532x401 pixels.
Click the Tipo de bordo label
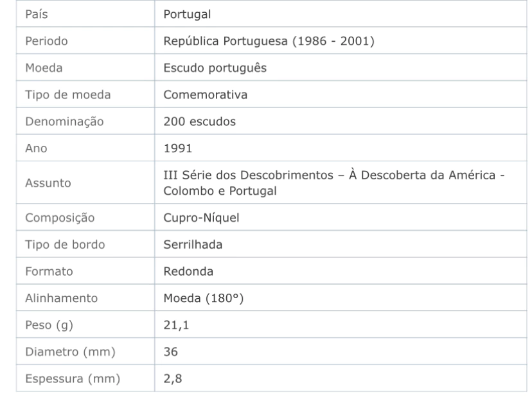(x=65, y=245)
